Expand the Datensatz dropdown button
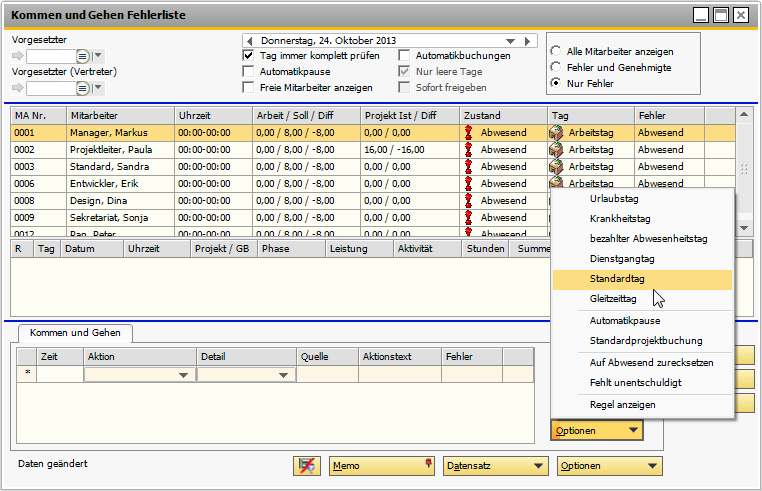This screenshot has width=762, height=491. coord(496,466)
